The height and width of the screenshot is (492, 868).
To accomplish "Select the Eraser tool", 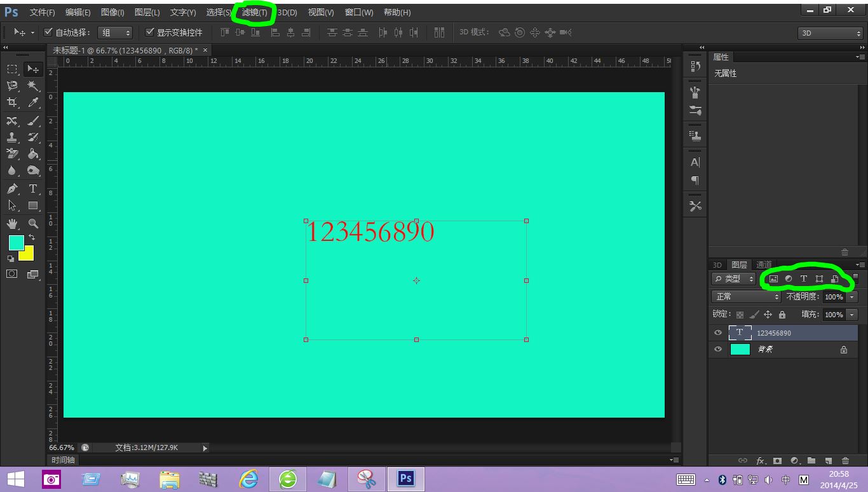I will [x=12, y=154].
